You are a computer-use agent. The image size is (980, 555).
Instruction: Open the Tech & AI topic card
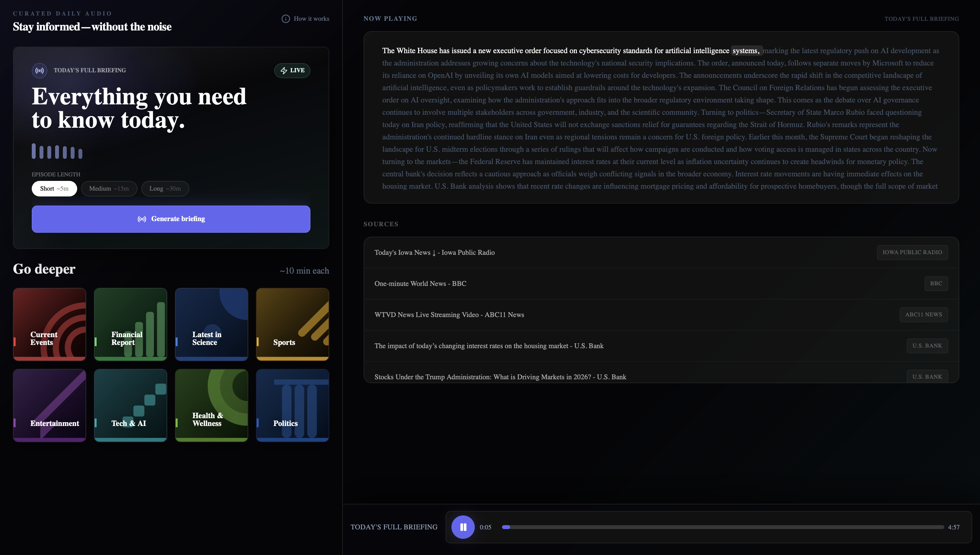pyautogui.click(x=131, y=406)
